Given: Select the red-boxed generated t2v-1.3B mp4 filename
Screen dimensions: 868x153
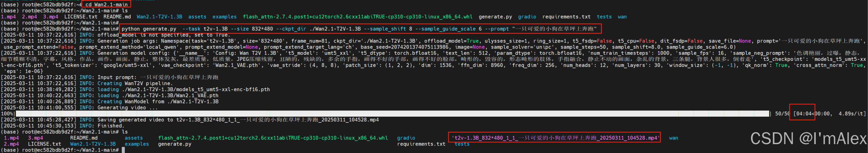Looking at the screenshot, I should pos(554,138).
